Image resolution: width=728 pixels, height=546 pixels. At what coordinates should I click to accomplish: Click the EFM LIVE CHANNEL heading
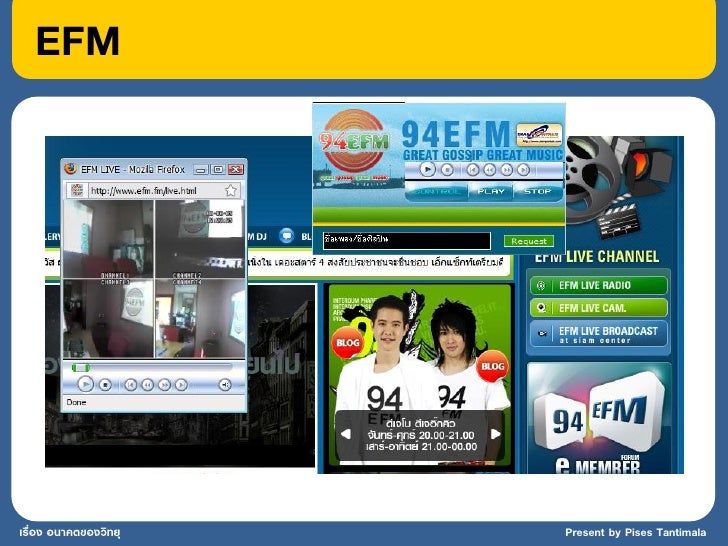tap(597, 256)
